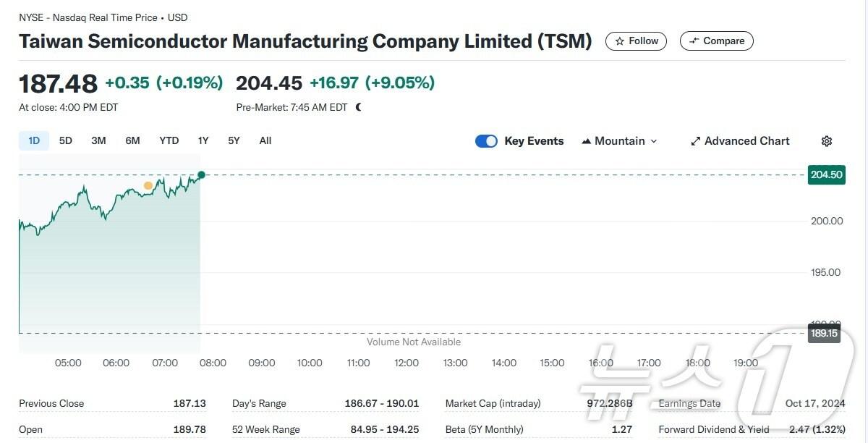Click the yellow event dot on the chart

coord(148,185)
